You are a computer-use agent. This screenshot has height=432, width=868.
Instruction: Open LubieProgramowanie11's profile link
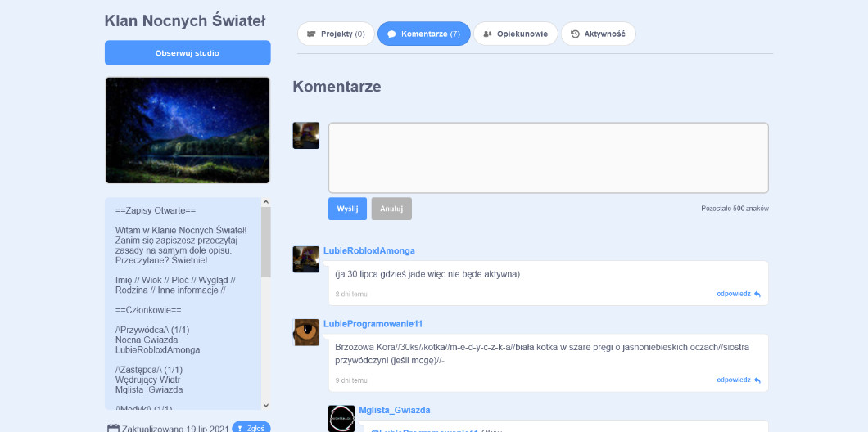click(x=373, y=324)
